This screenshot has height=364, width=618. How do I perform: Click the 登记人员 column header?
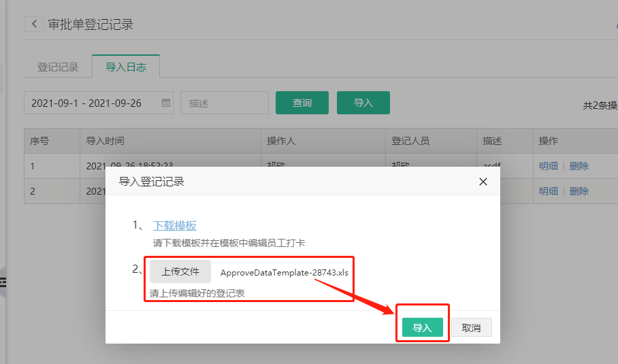click(431, 141)
